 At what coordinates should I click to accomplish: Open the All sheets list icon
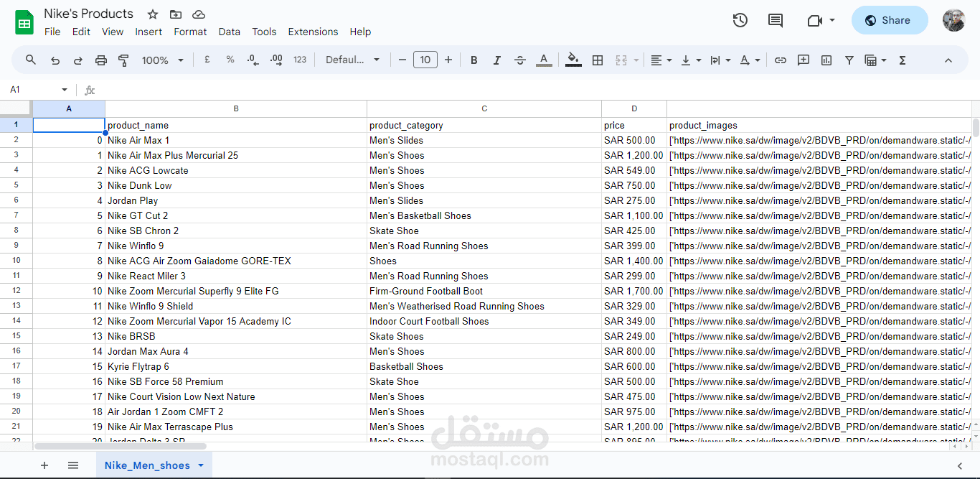click(x=73, y=465)
